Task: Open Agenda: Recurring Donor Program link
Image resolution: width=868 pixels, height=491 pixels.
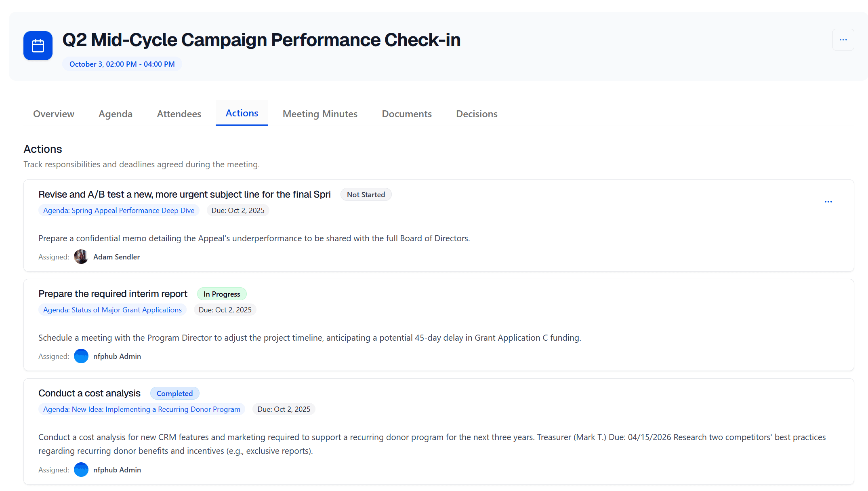Action: [141, 409]
